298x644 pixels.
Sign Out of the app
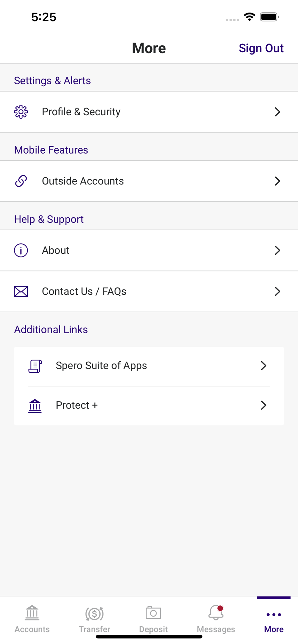pyautogui.click(x=261, y=48)
